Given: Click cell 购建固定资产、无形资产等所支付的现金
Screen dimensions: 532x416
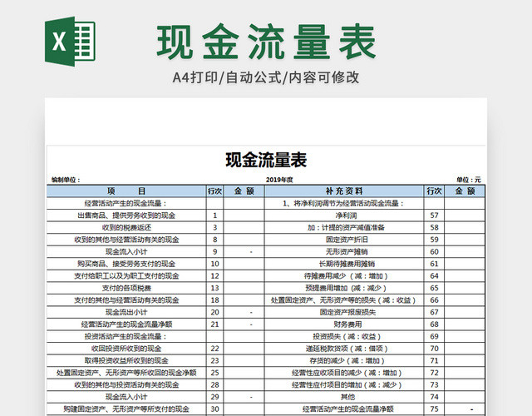Looking at the screenshot, I should [126, 409].
